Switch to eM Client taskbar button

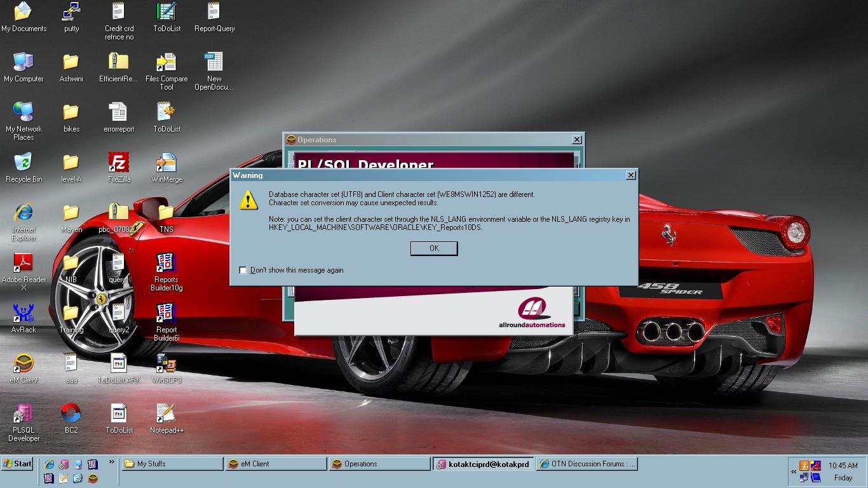[276, 464]
